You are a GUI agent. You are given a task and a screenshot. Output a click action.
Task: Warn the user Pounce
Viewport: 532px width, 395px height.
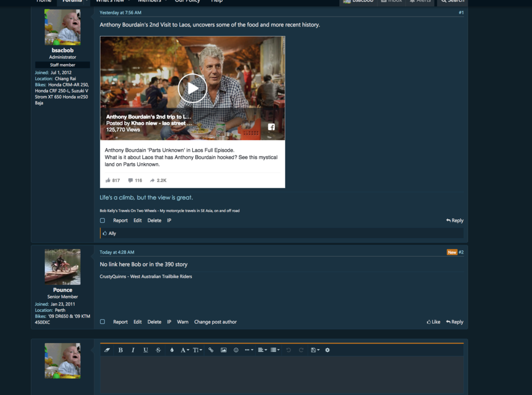182,322
